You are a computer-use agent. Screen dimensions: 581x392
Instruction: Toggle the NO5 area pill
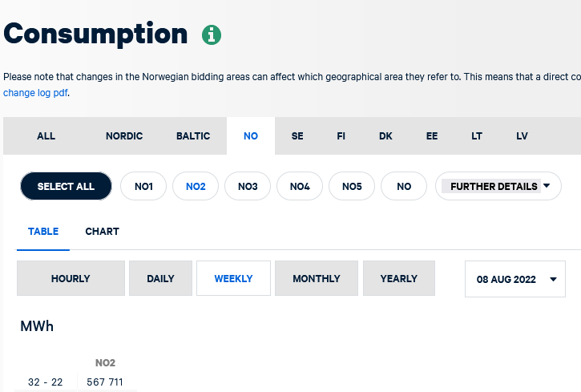point(352,186)
